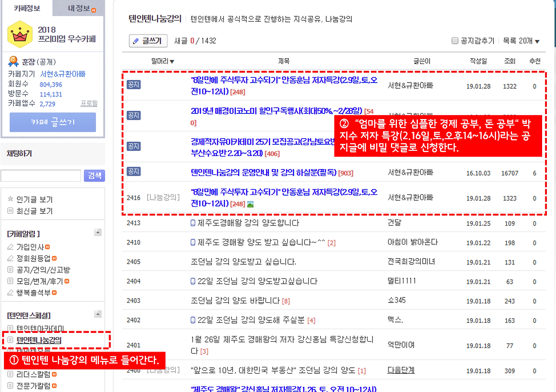Open the [8] comments on post 2403
Image resolution: width=556 pixels, height=392 pixels.
tap(286, 301)
